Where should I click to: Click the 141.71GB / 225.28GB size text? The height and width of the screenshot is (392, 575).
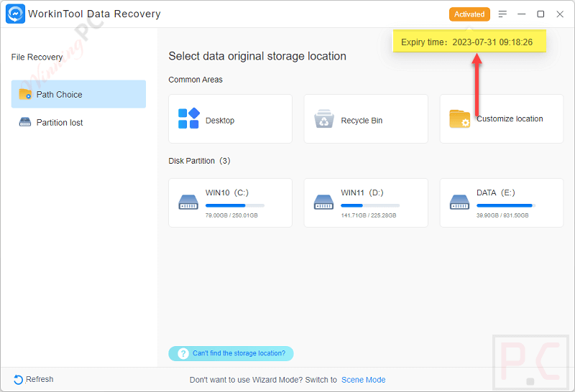coord(369,215)
